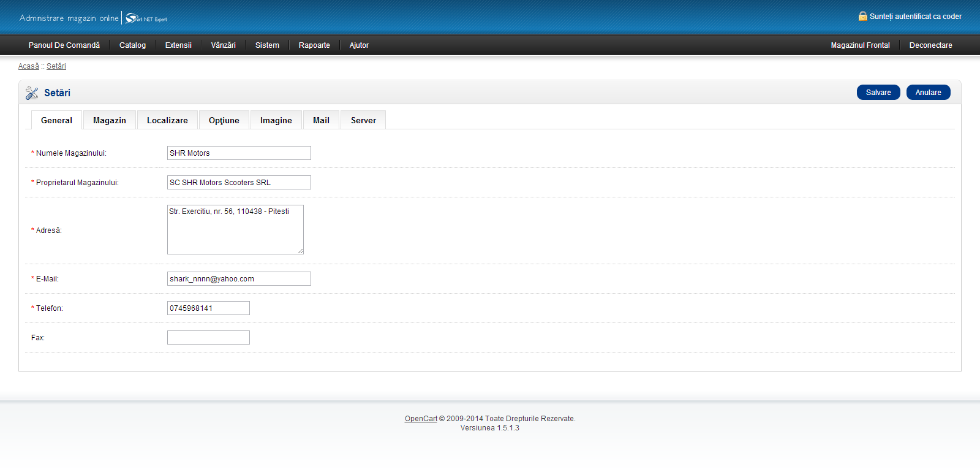Open the Mail settings tab

pyautogui.click(x=321, y=121)
